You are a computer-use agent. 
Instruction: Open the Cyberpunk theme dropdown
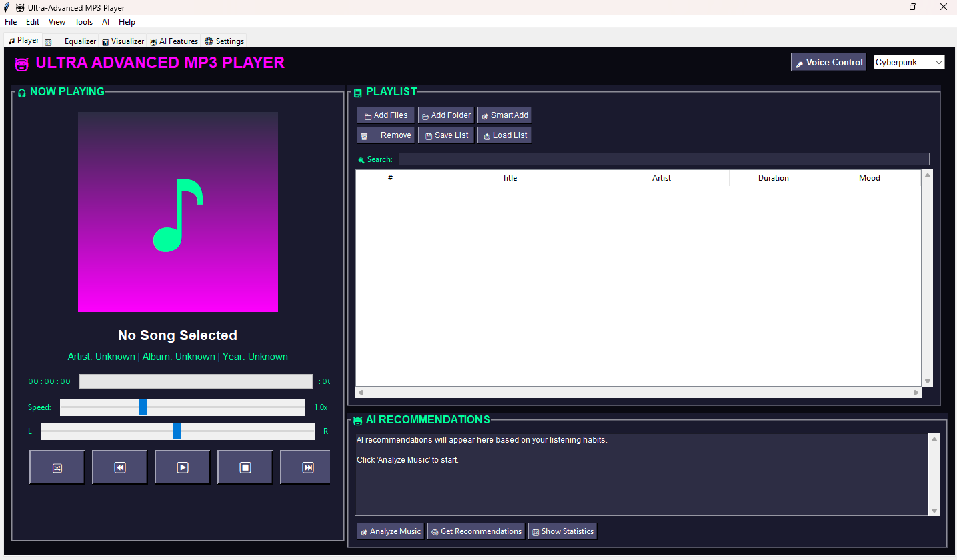(x=909, y=62)
